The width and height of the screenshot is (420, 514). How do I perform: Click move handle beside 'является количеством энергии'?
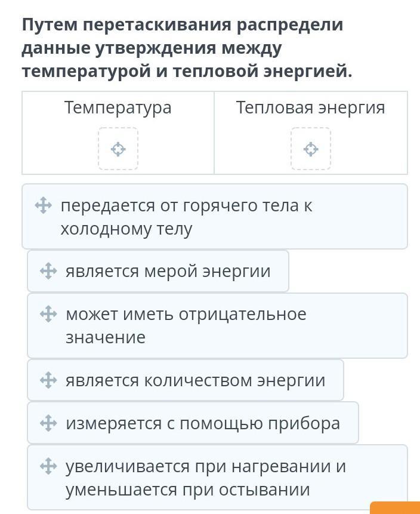[48, 380]
